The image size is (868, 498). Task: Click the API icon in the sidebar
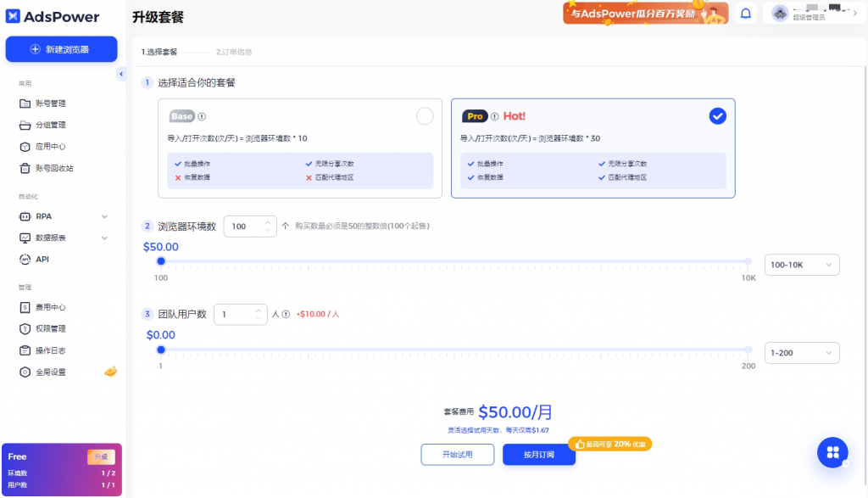25,259
